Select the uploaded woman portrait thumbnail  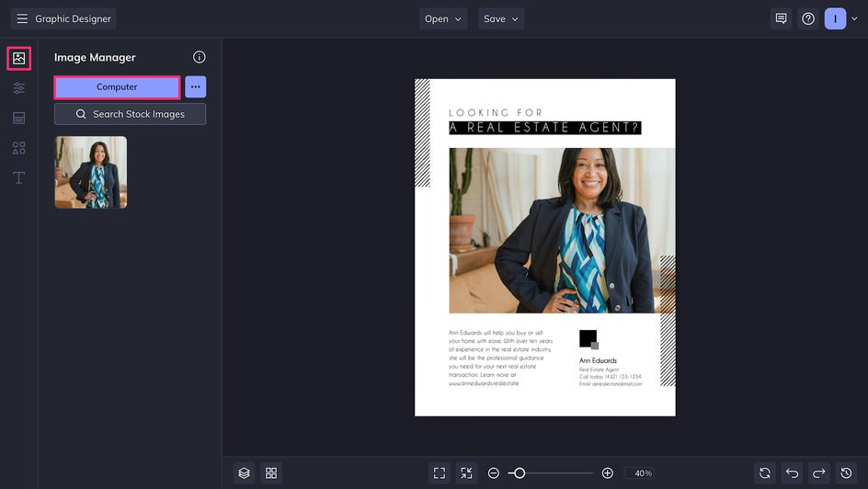pyautogui.click(x=91, y=173)
